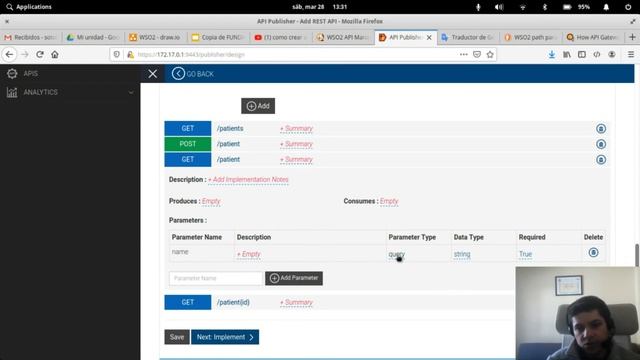Open the Applications menu
The image size is (640, 360).
[x=29, y=7]
